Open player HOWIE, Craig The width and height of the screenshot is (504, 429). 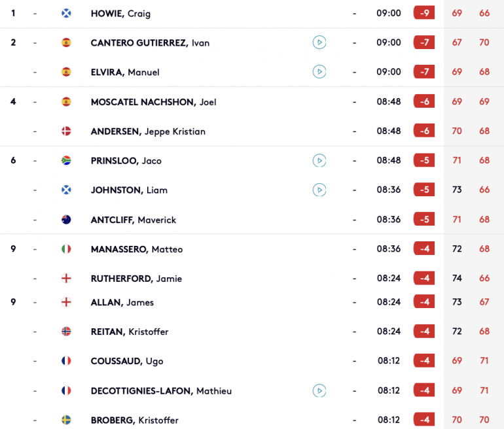coord(120,14)
